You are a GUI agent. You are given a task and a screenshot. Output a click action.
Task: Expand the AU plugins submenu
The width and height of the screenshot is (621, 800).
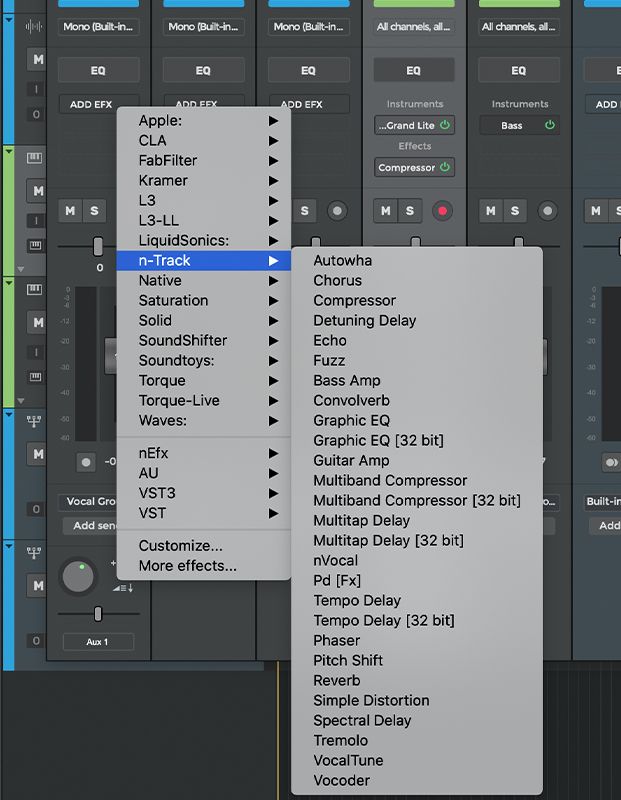204,473
